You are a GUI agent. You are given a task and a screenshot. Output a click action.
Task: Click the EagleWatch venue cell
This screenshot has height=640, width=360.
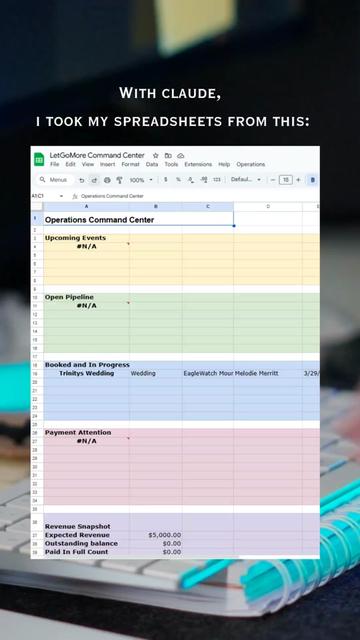pos(208,373)
